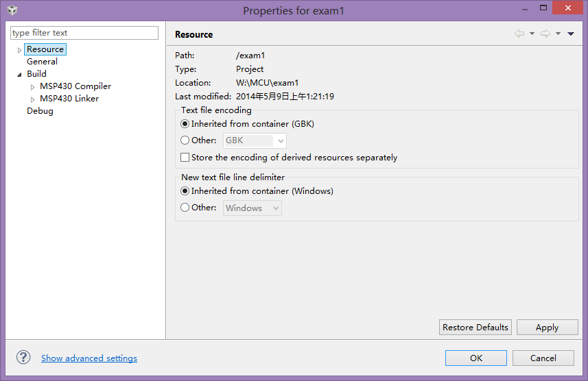Open the GBK encoding combo box
Image resolution: width=588 pixels, height=381 pixels.
click(255, 140)
